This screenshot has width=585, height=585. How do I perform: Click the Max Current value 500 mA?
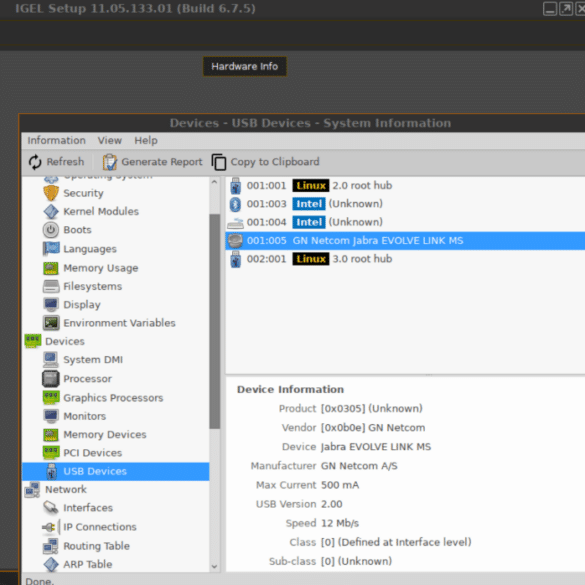pyautogui.click(x=340, y=485)
